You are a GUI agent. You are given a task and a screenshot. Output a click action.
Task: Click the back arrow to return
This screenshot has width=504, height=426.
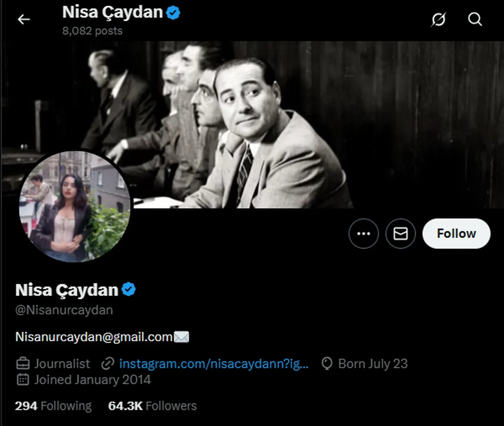(24, 19)
